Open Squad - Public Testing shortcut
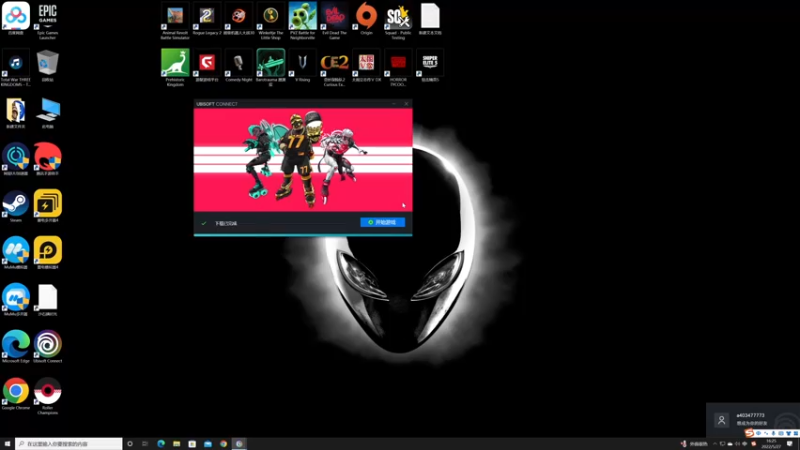800x450 pixels. tap(398, 21)
